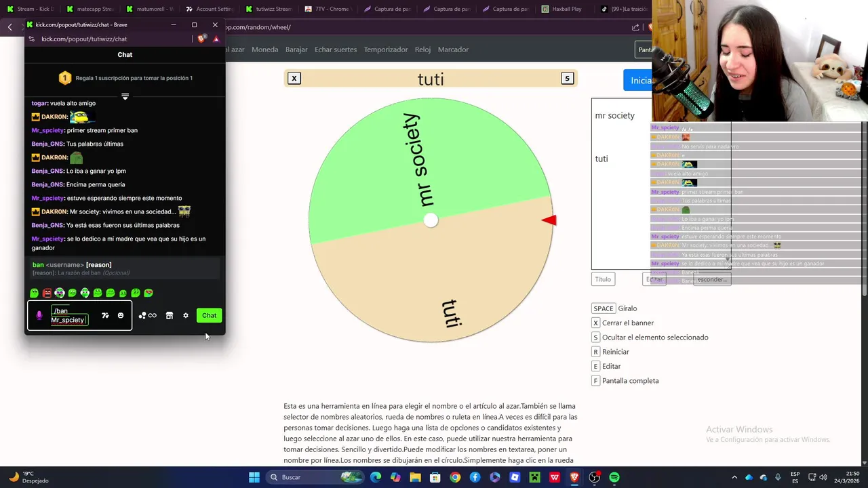Select the first green blob emote
This screenshot has height=488, width=868.
click(x=35, y=293)
